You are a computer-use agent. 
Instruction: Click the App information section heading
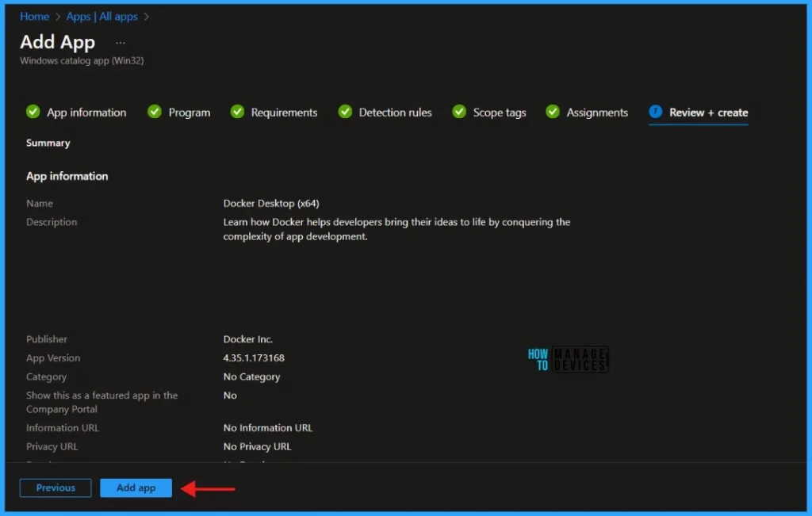67,177
